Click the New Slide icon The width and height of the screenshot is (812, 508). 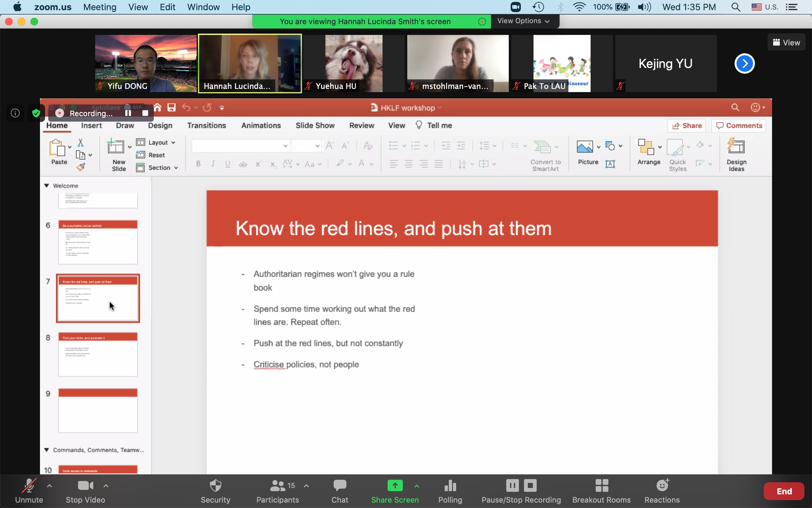[115, 146]
